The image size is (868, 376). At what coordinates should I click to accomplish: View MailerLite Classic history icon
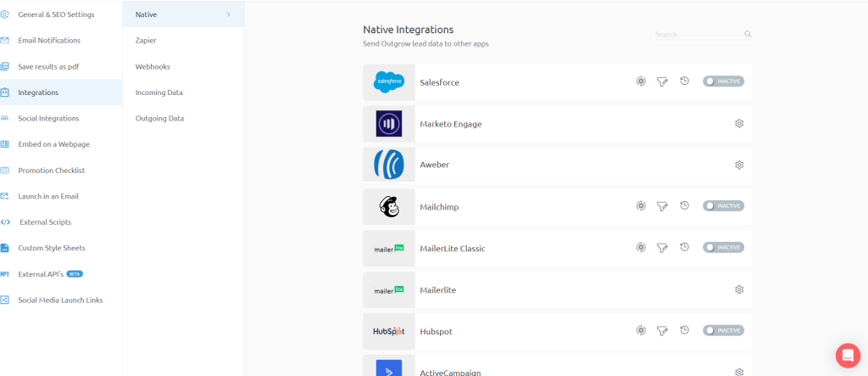click(684, 247)
